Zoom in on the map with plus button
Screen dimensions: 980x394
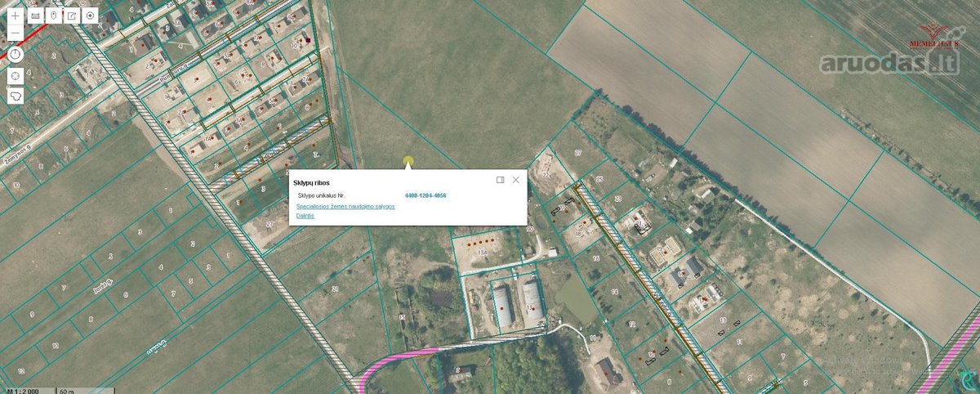point(16,16)
